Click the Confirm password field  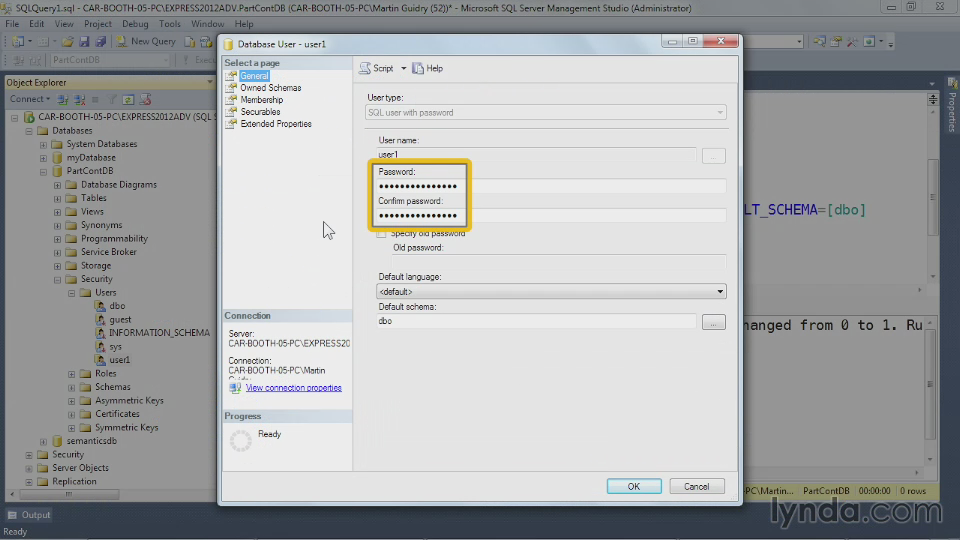point(551,216)
